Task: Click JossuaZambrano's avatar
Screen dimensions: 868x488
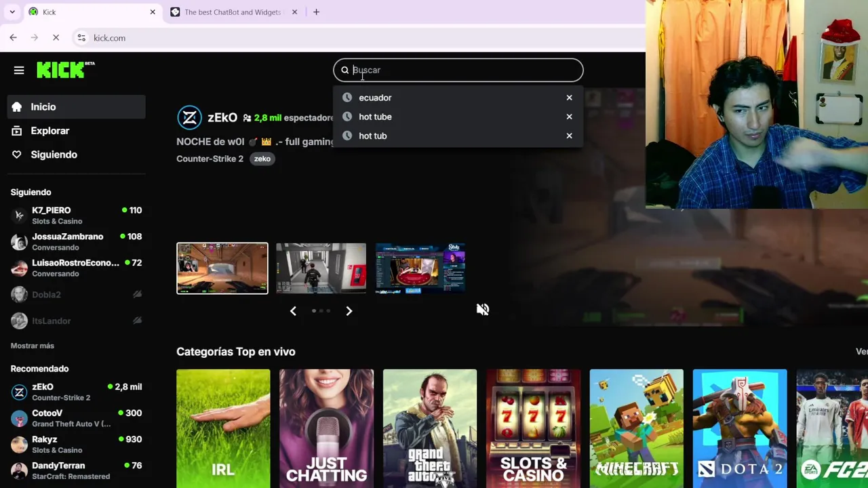Action: pos(19,242)
